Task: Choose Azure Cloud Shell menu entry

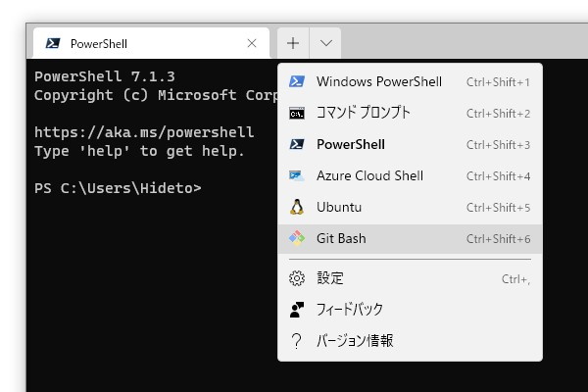Action: click(x=410, y=176)
